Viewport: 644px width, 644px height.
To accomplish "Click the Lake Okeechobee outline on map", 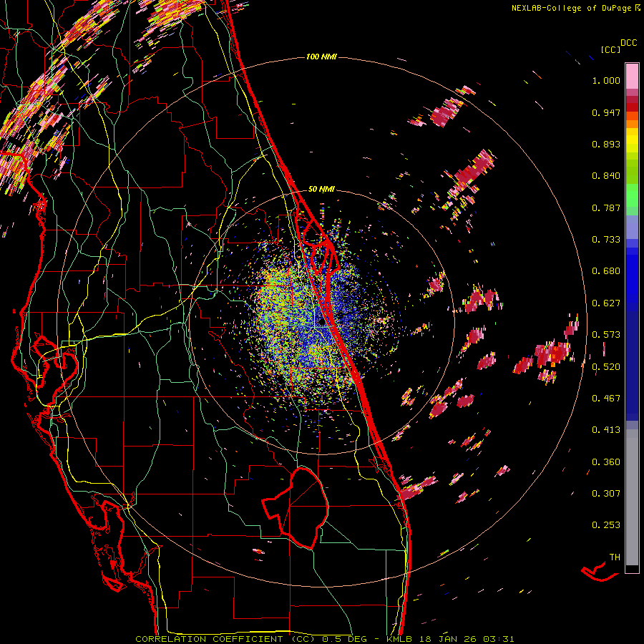I will pos(296,508).
